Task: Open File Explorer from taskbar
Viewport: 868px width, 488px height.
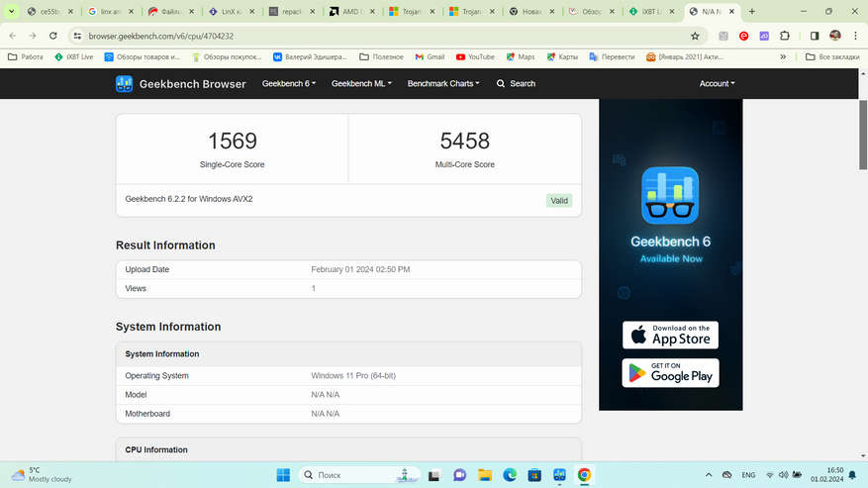Action: click(485, 475)
